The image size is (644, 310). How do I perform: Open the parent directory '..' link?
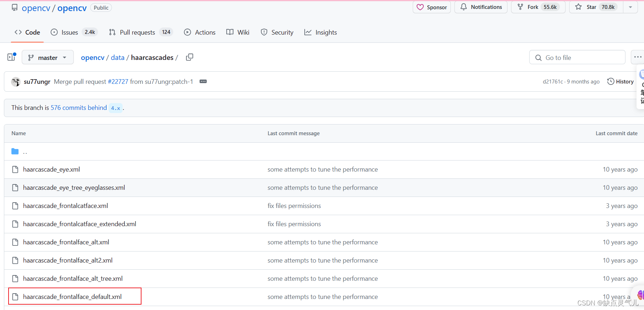[x=25, y=152]
